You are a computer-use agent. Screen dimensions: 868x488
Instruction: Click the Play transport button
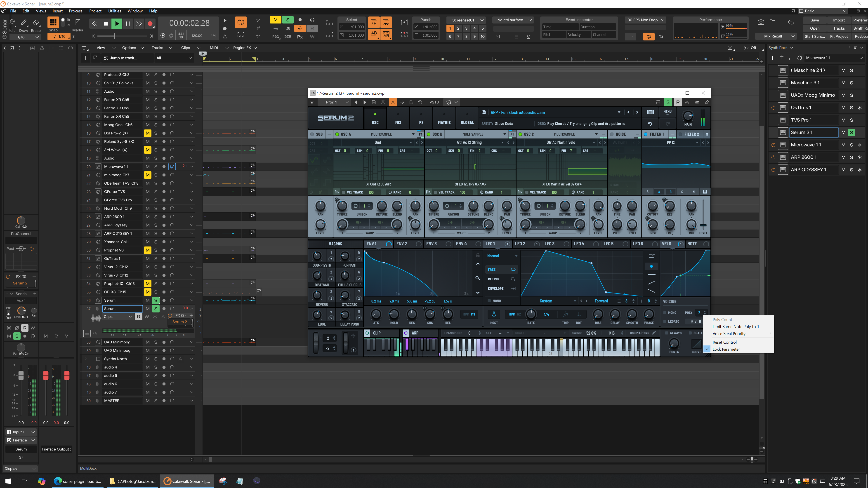[117, 23]
